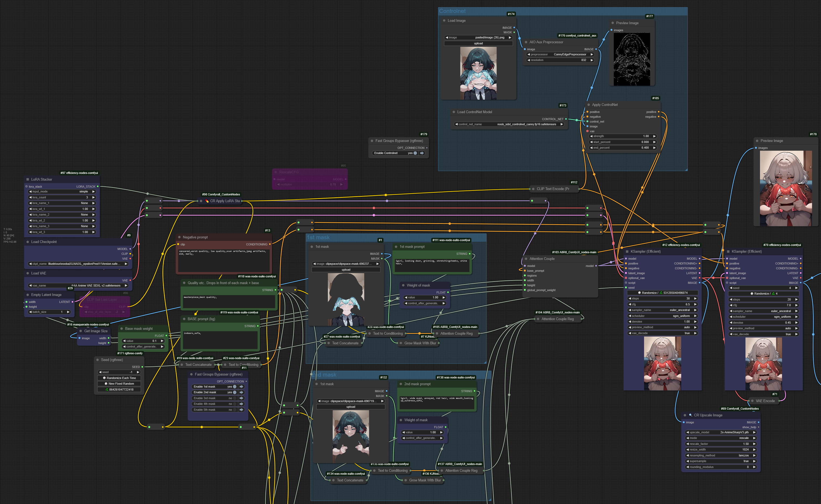Click the go-to arrow beside Enable 3rd mask
This screenshot has height=504, width=821.
[x=241, y=398]
